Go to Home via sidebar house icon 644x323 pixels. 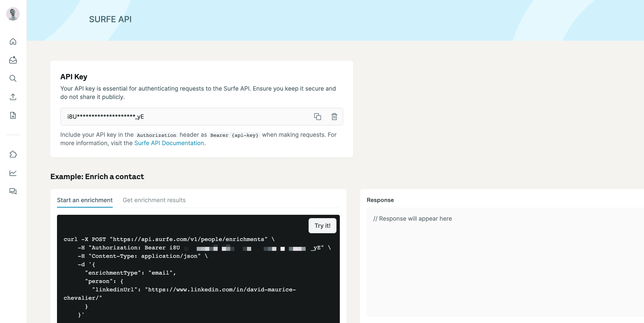tap(13, 42)
